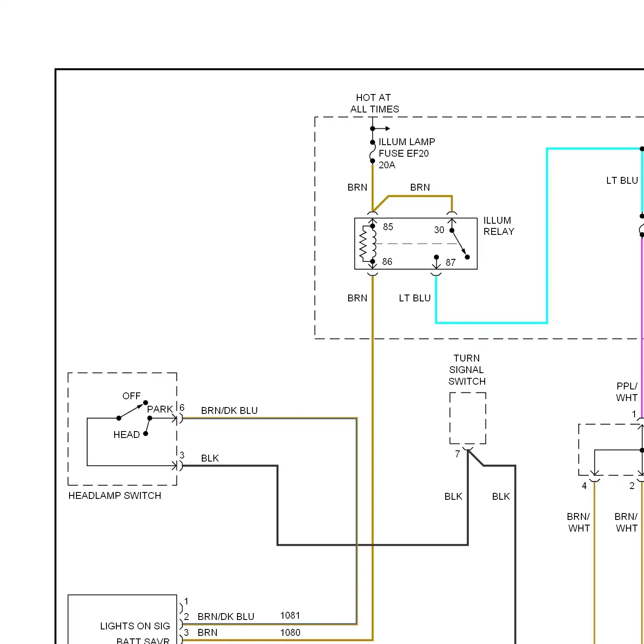
Task: Click the BLK label at headlamp switch pin 3
Action: pos(210,459)
